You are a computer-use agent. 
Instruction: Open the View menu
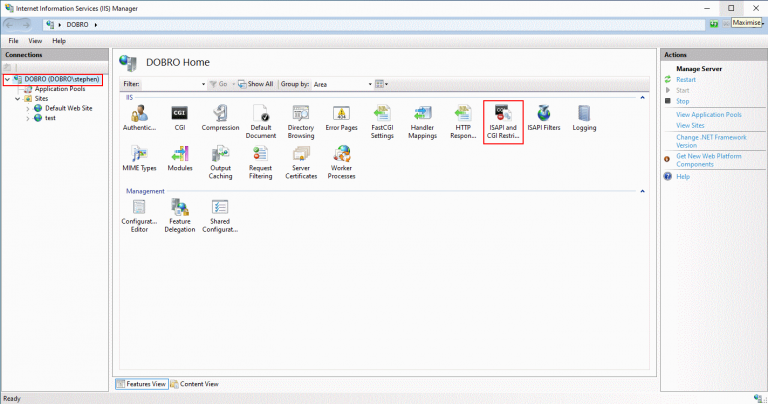35,41
